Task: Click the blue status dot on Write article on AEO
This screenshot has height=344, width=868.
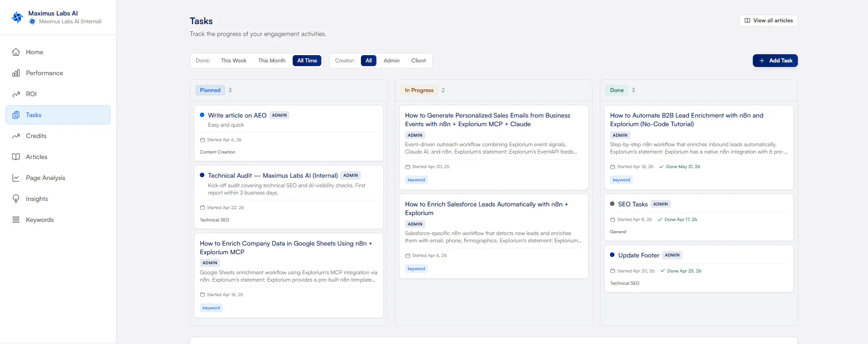Action: click(202, 115)
